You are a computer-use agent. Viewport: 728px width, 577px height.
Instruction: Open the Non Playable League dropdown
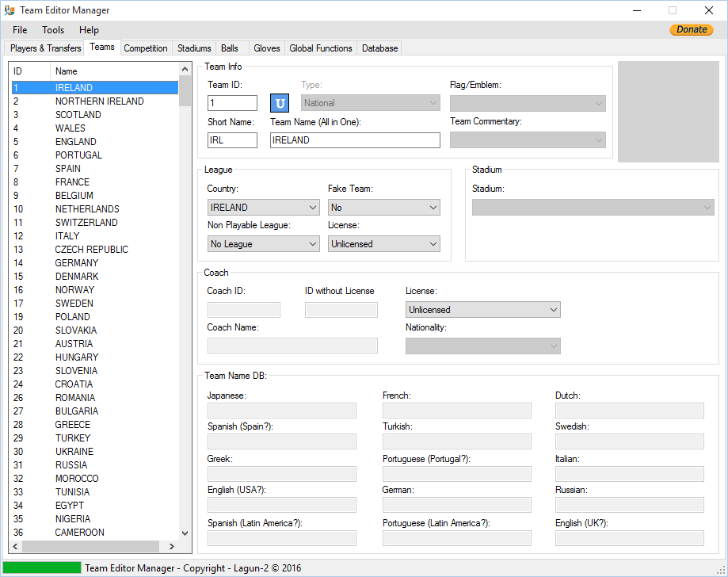coord(263,244)
